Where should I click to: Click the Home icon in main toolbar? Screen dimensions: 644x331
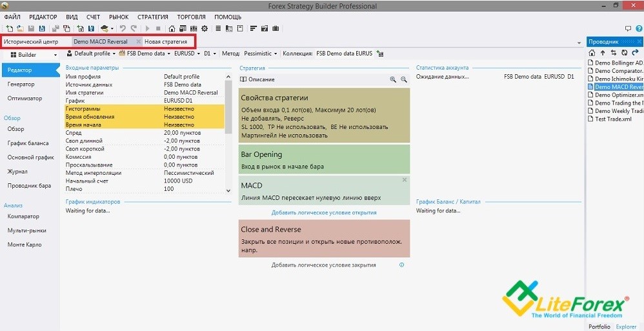click(x=172, y=28)
